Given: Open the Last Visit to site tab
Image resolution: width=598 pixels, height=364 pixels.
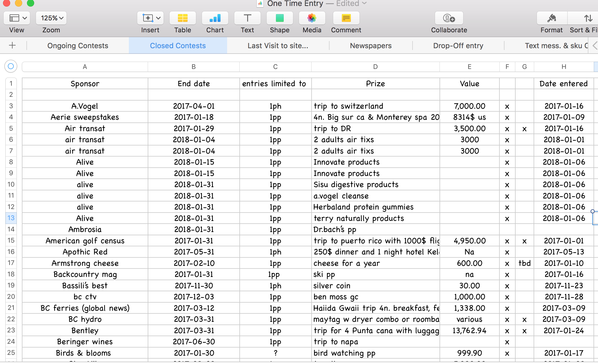Looking at the screenshot, I should pyautogui.click(x=278, y=46).
